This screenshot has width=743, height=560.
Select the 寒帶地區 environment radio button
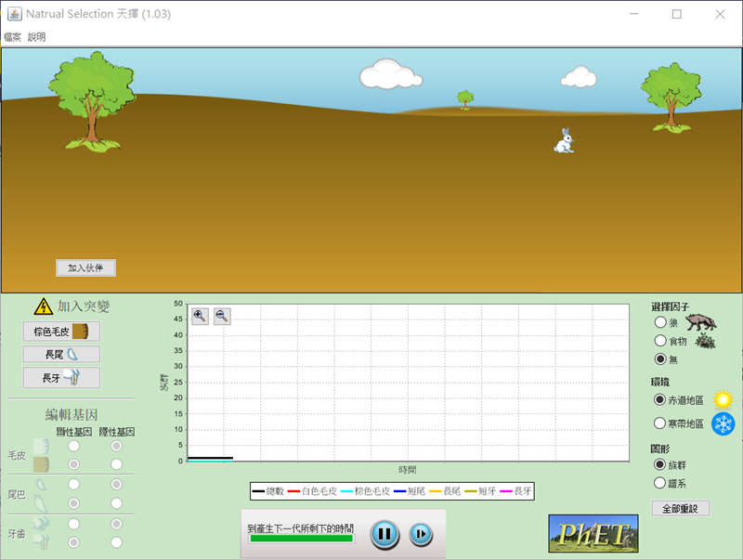(660, 423)
